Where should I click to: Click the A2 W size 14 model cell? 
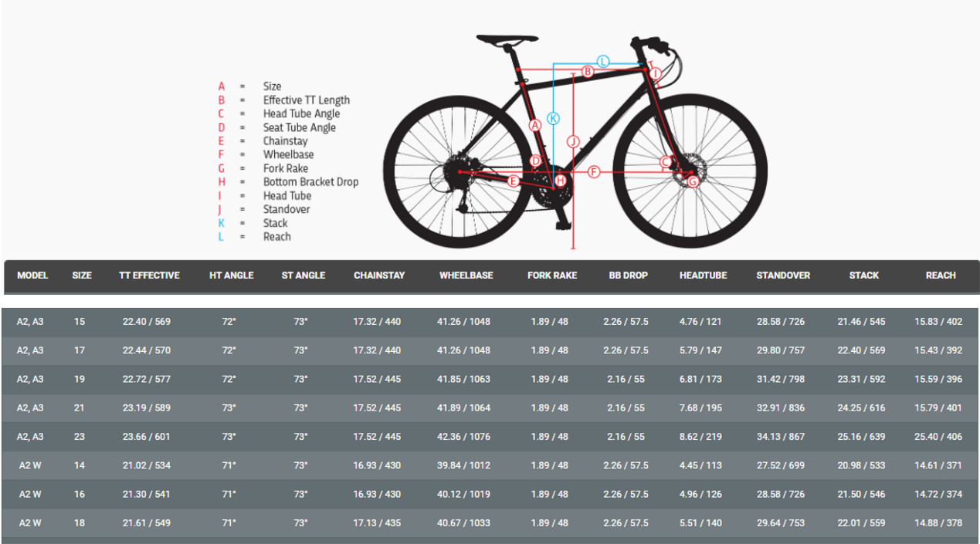click(x=32, y=465)
